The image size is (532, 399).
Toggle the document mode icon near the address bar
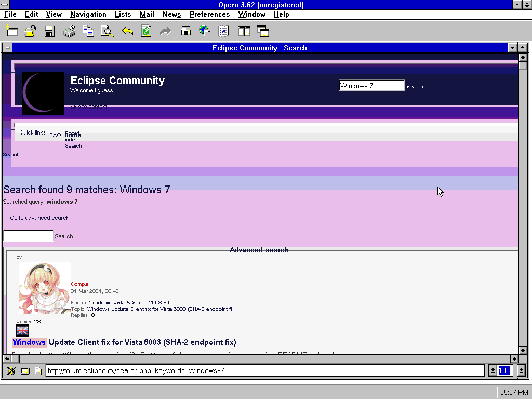(x=37, y=370)
